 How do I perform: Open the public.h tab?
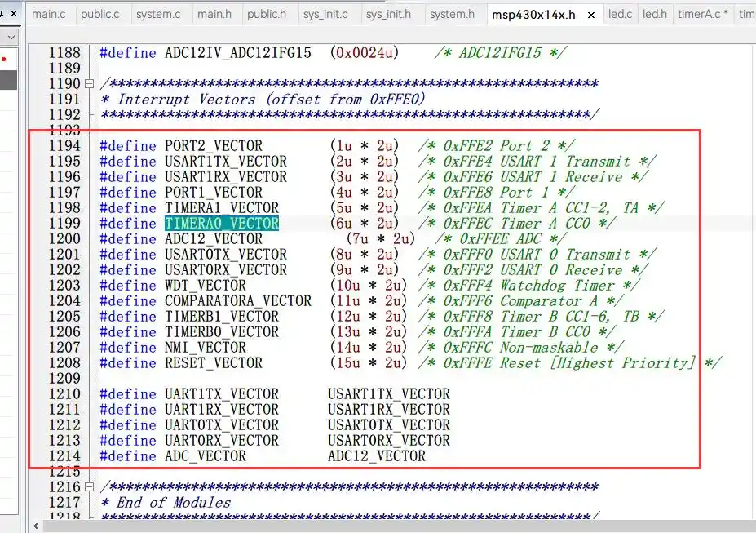tap(267, 15)
